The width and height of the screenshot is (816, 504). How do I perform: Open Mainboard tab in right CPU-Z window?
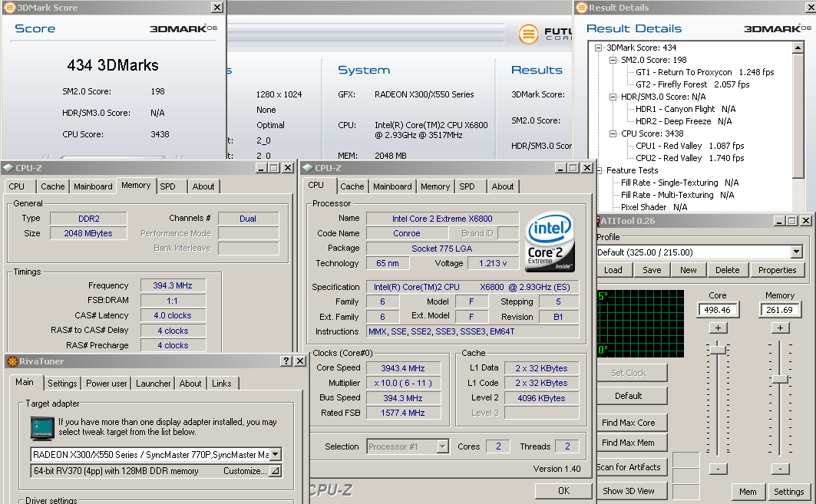coord(392,186)
